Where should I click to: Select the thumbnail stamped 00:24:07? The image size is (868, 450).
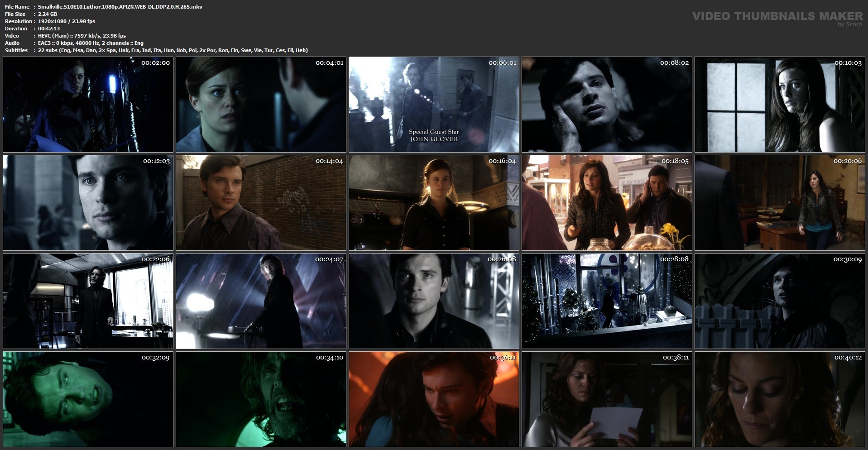point(261,301)
